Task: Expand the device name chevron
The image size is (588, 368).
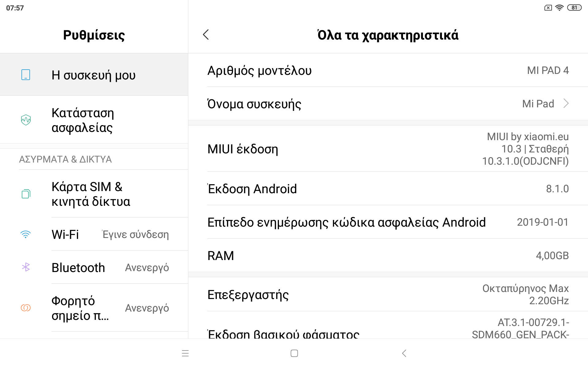Action: coord(566,104)
